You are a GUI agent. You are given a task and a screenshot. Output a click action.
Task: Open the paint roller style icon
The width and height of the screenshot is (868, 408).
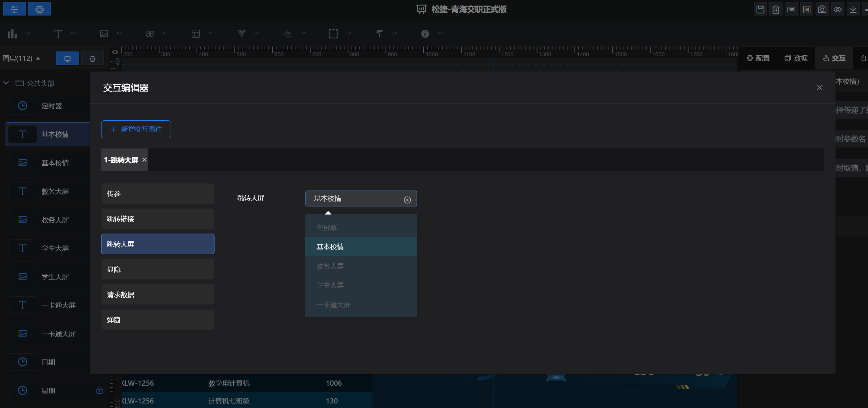coord(379,34)
